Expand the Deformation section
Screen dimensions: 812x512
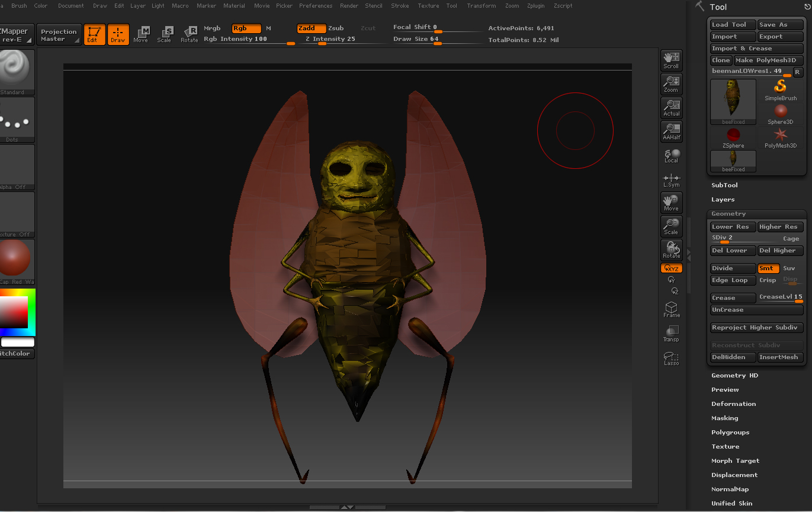[733, 404]
